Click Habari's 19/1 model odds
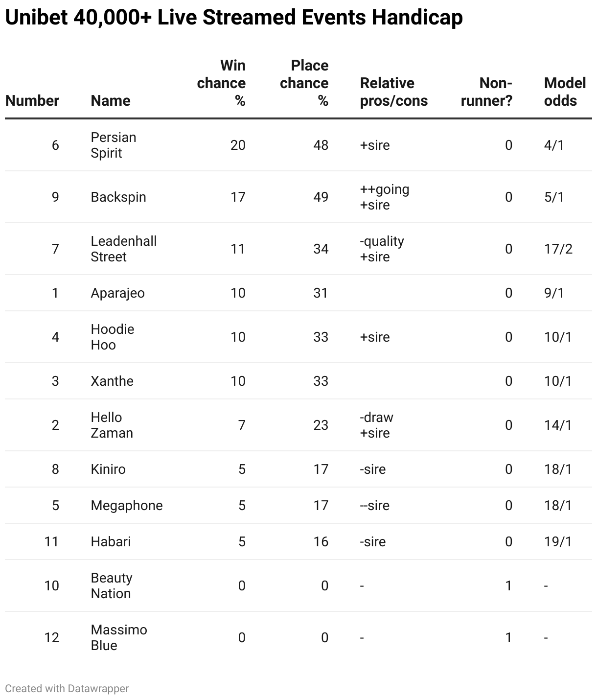Image resolution: width=597 pixels, height=700 pixels. (x=558, y=542)
